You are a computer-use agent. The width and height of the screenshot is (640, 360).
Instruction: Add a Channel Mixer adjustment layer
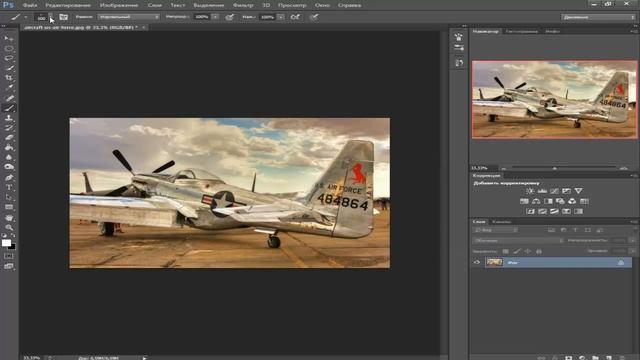pos(572,201)
